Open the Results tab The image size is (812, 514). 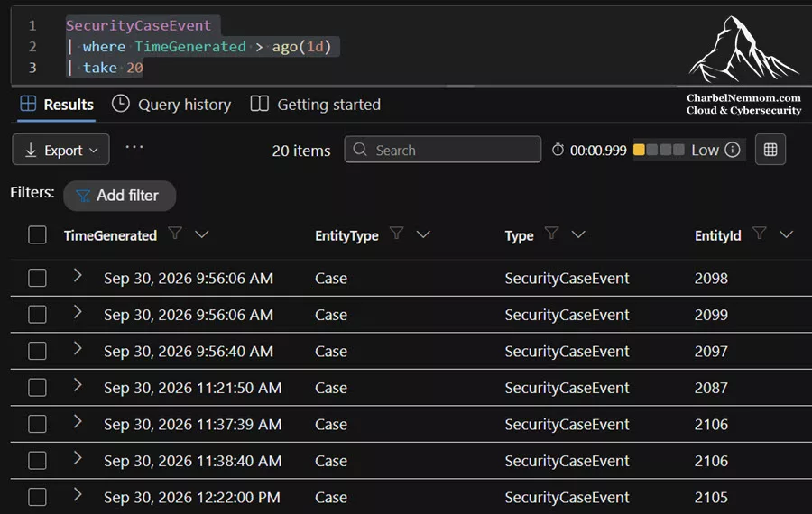point(57,105)
